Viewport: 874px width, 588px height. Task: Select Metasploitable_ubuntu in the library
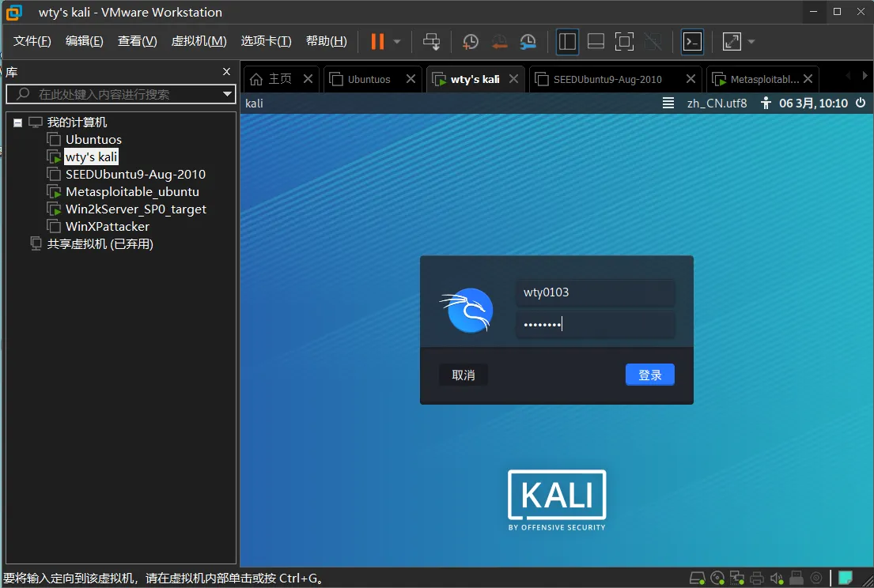point(132,191)
